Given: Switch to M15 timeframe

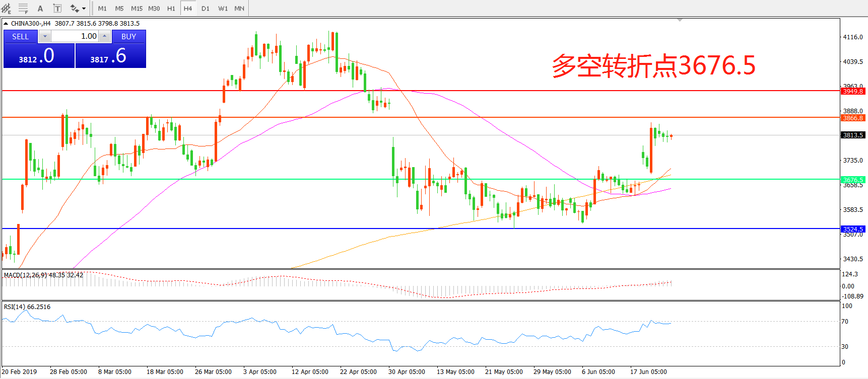Looking at the screenshot, I should click(x=137, y=9).
